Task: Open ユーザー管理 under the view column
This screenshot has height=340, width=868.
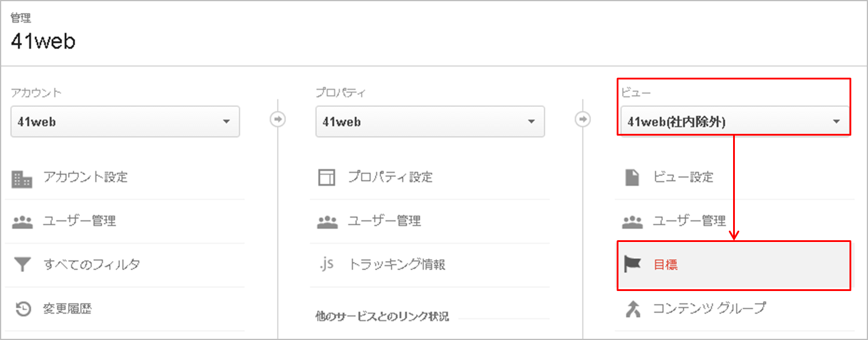Action: [734, 222]
